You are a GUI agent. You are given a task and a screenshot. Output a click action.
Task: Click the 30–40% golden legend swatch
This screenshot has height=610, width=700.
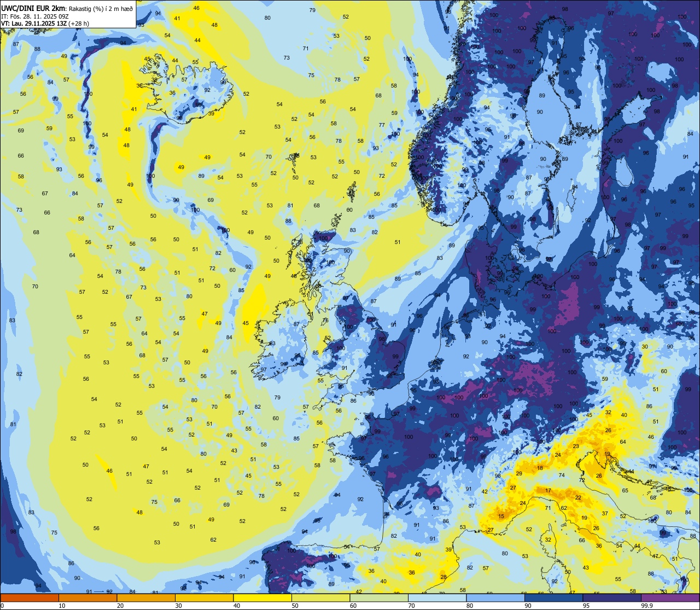(x=204, y=598)
